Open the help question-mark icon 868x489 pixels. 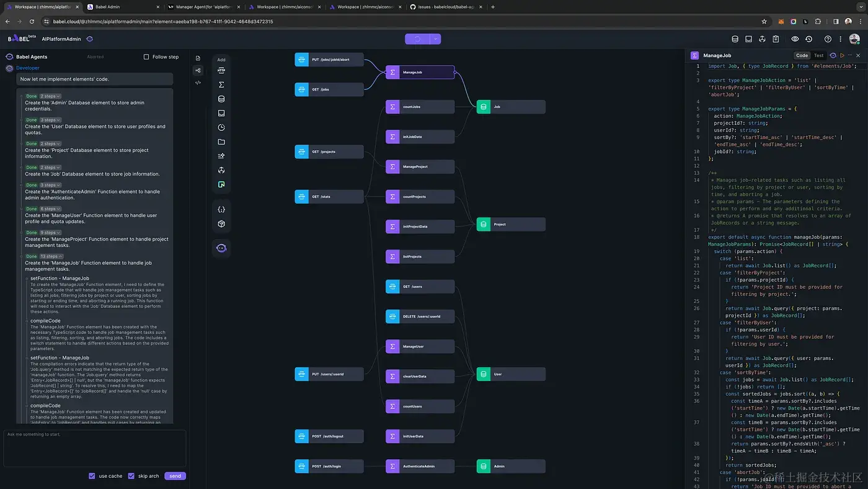tap(828, 39)
